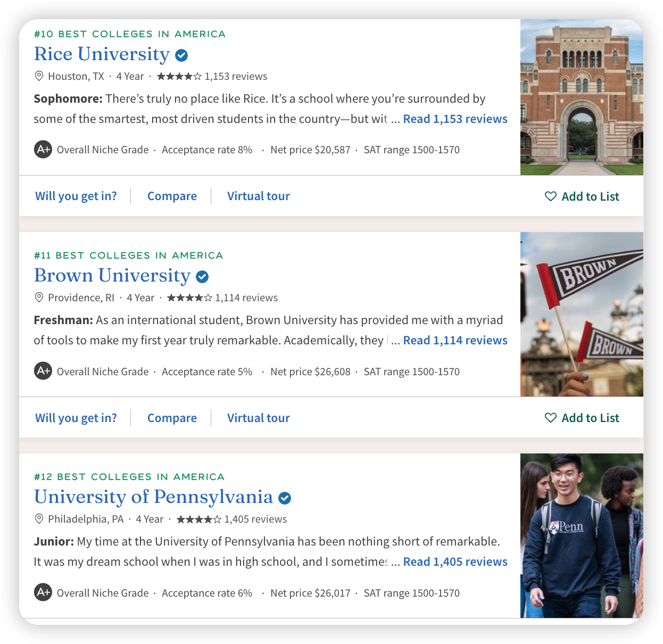Compare Rice University with other colleges
Screen dimensions: 663x644
pyautogui.click(x=172, y=196)
